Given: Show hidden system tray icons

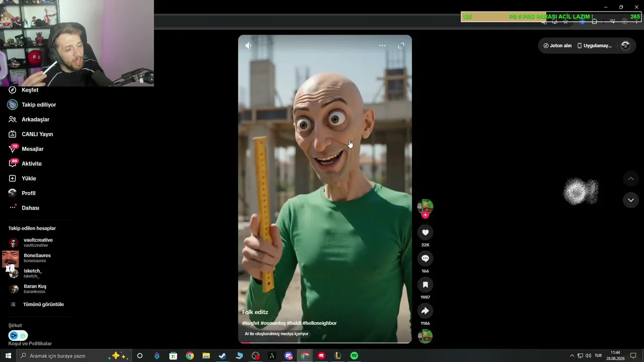Looking at the screenshot, I should coord(572,356).
